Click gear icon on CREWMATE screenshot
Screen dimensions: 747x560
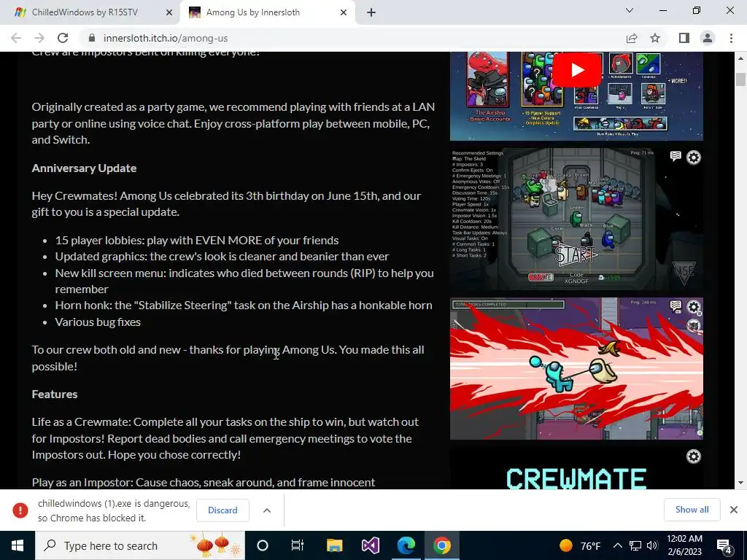(694, 456)
